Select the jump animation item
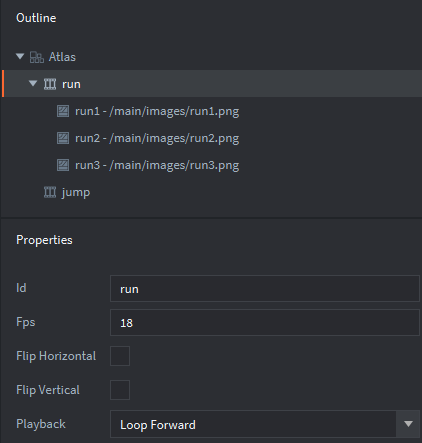The height and width of the screenshot is (443, 422). [x=76, y=192]
